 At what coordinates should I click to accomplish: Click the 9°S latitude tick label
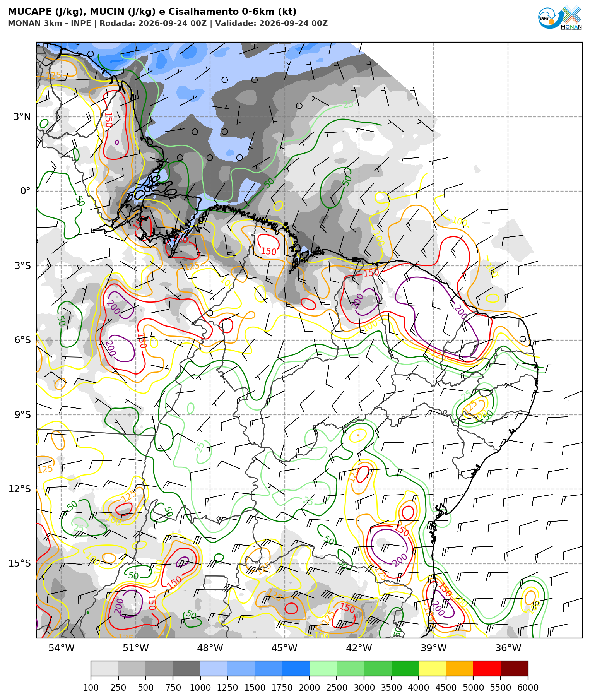[22, 414]
